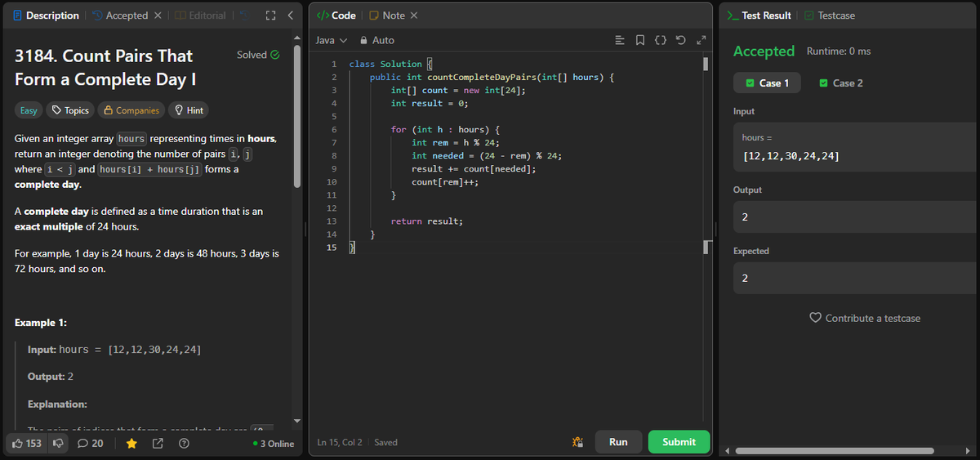This screenshot has width=980, height=460.
Task: Run the code
Action: click(618, 442)
